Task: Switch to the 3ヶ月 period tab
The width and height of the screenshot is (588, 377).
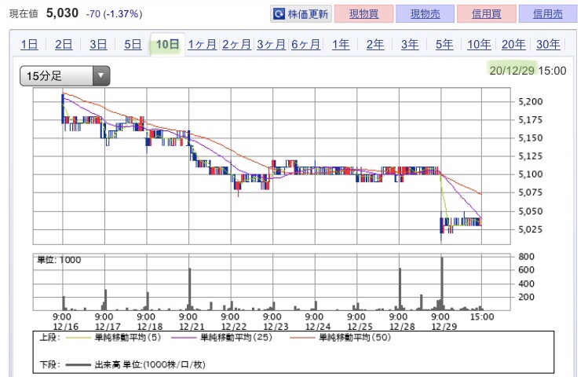Action: (x=271, y=45)
